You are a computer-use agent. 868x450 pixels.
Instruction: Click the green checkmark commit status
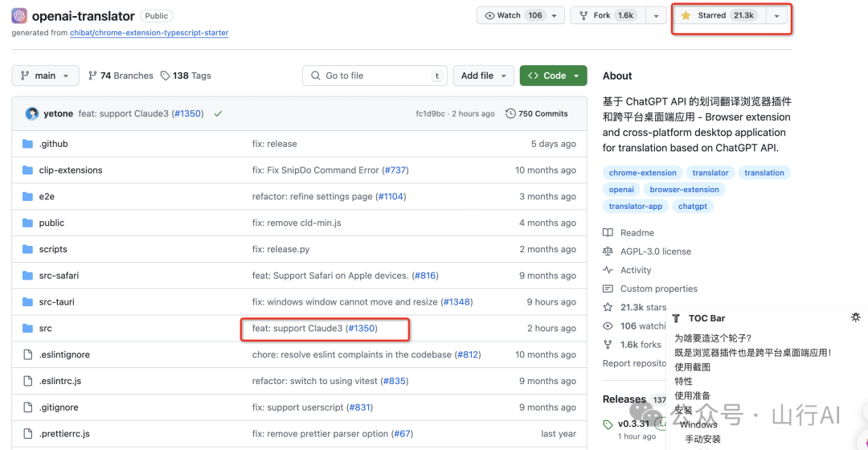(218, 114)
